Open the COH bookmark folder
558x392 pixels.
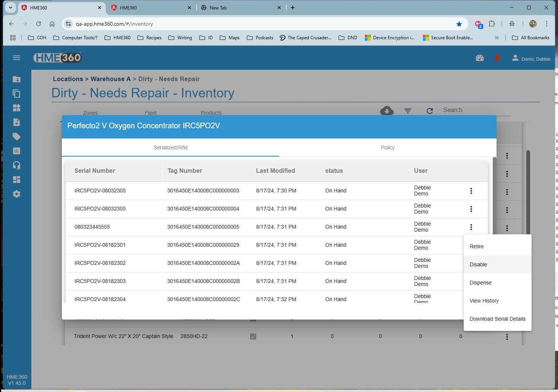coord(37,38)
